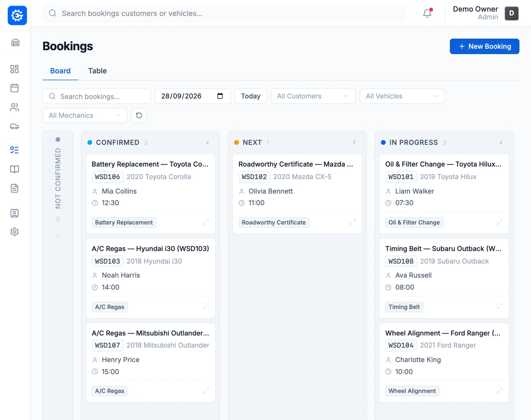Open the All Vehicles dropdown
Viewport: 531px width, 420px height.
coord(402,96)
